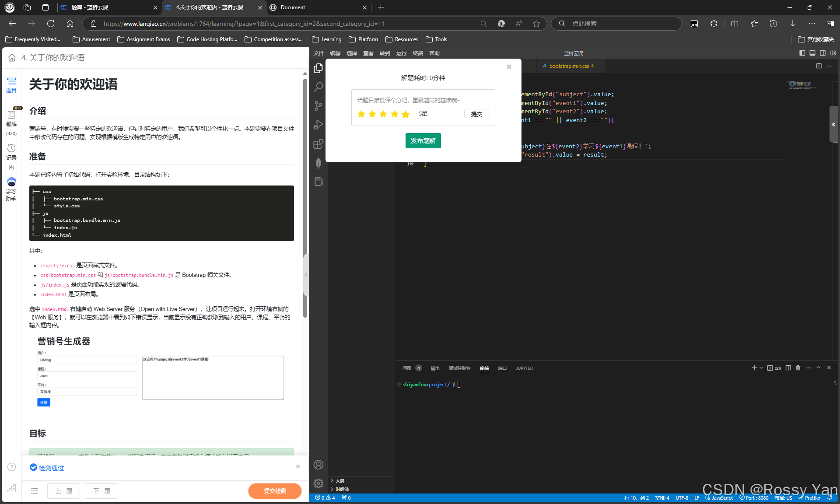This screenshot has width=840, height=504.
Task: Open the 终端 (Terminal) menu
Action: tap(417, 53)
